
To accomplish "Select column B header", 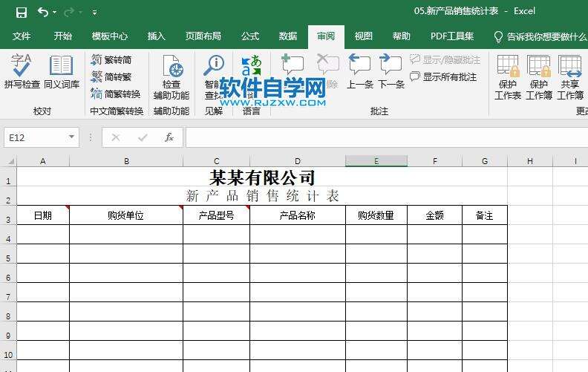I will tap(126, 161).
